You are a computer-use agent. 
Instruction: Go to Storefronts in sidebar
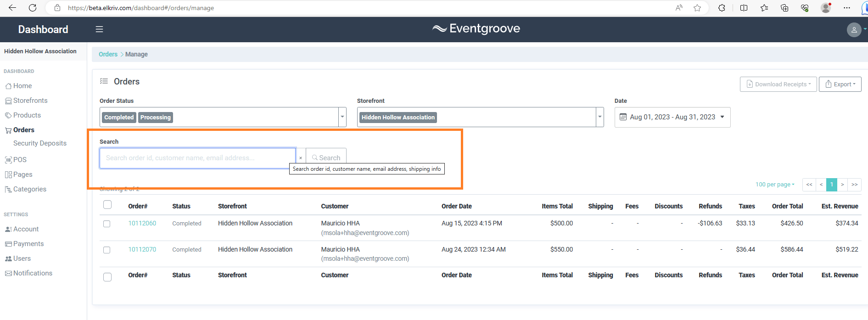[30, 101]
